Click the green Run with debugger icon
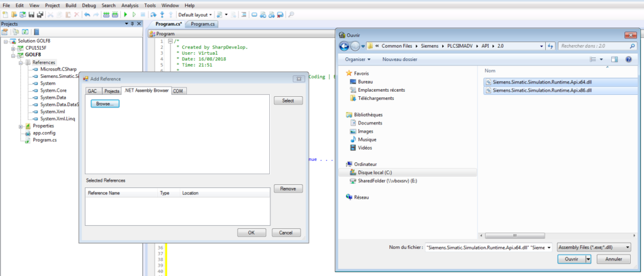Screen dimensions: 644x276 pyautogui.click(x=126, y=15)
